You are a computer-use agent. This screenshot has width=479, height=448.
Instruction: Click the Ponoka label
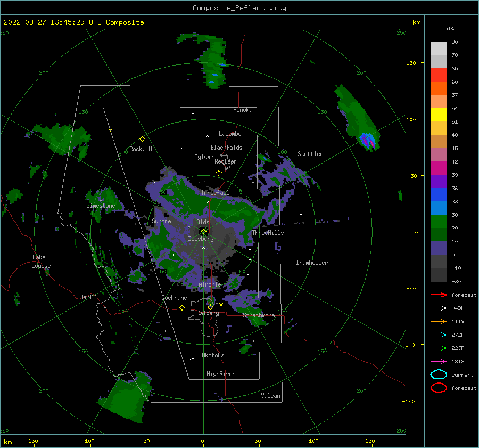tap(243, 110)
